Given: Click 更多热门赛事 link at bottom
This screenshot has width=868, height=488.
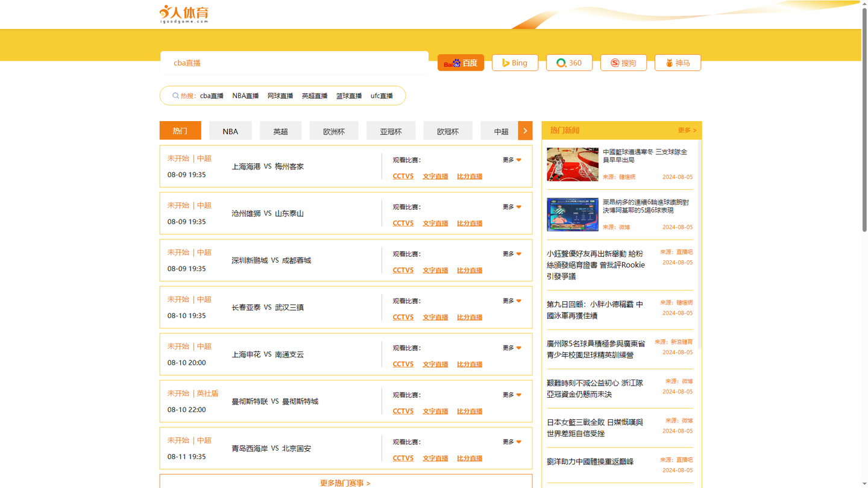Looking at the screenshot, I should pyautogui.click(x=345, y=483).
